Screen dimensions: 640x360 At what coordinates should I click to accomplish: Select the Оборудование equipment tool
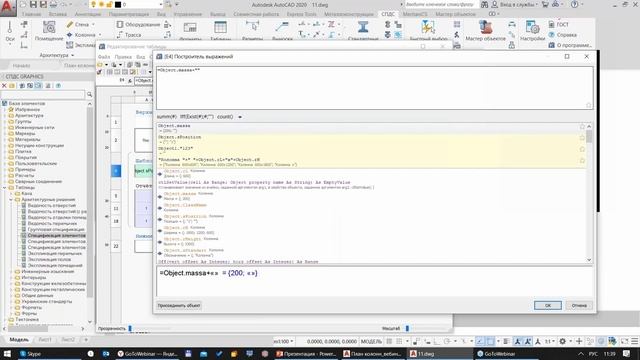(x=138, y=24)
